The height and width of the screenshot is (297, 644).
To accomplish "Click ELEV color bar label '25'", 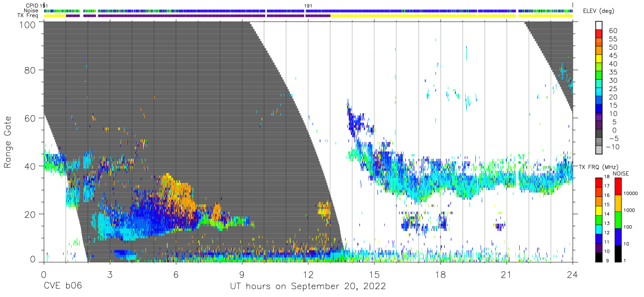I will click(612, 89).
